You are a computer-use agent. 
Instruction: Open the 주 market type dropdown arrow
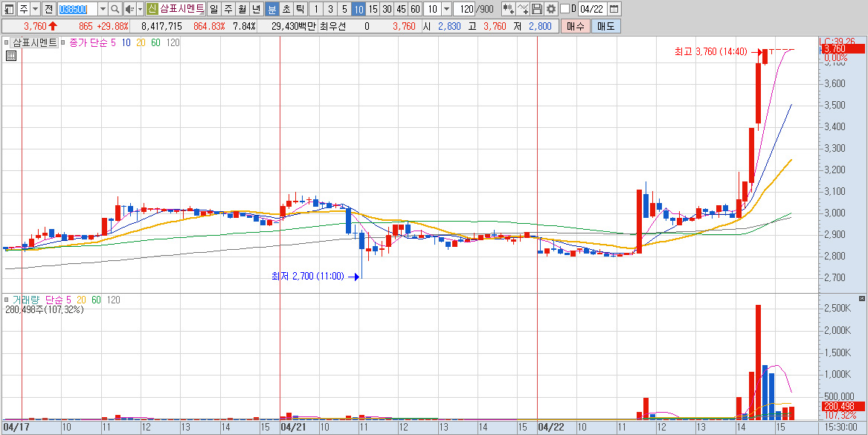click(x=36, y=9)
